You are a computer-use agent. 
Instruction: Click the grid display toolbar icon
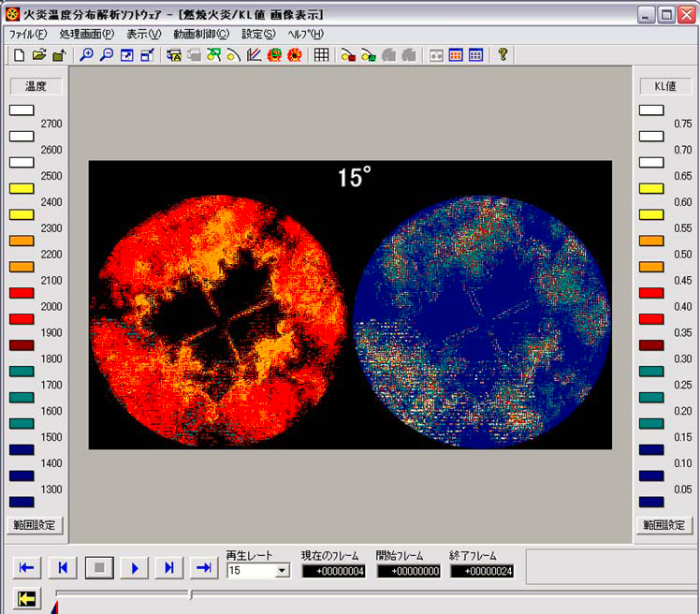[x=321, y=55]
